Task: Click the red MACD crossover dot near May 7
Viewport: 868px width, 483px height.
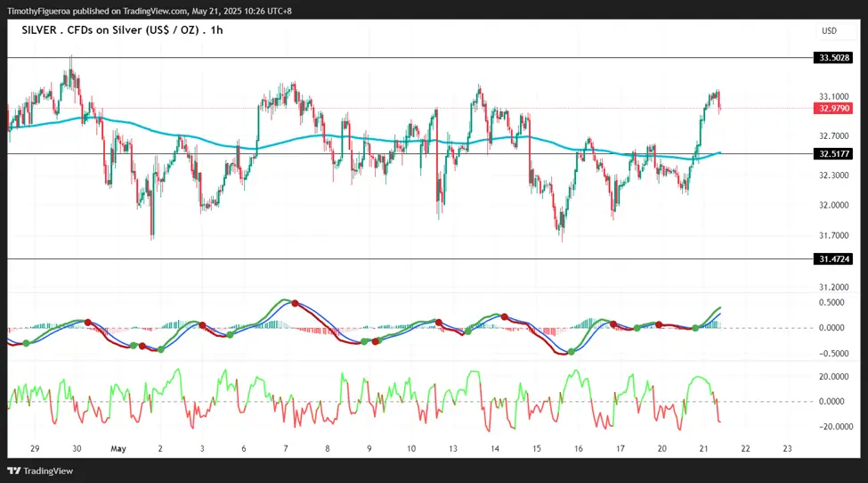Action: click(295, 304)
